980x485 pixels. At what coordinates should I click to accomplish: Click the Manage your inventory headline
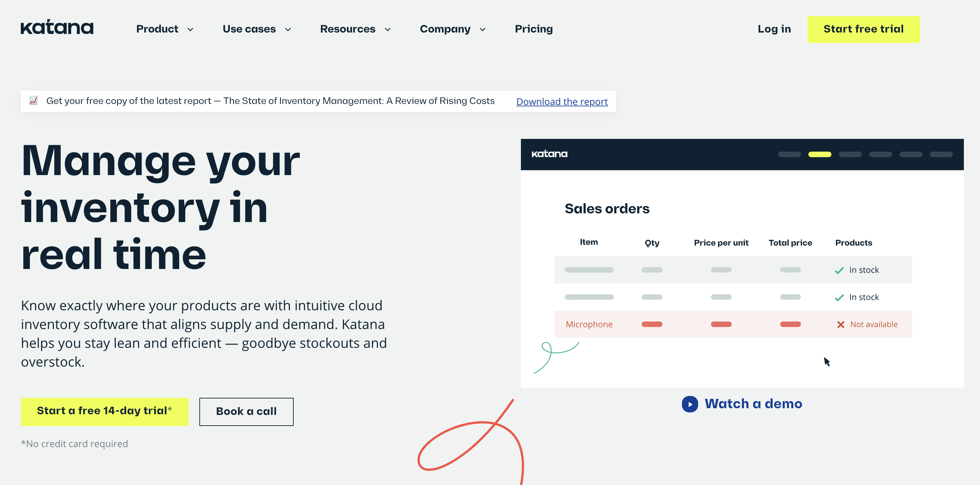(160, 207)
